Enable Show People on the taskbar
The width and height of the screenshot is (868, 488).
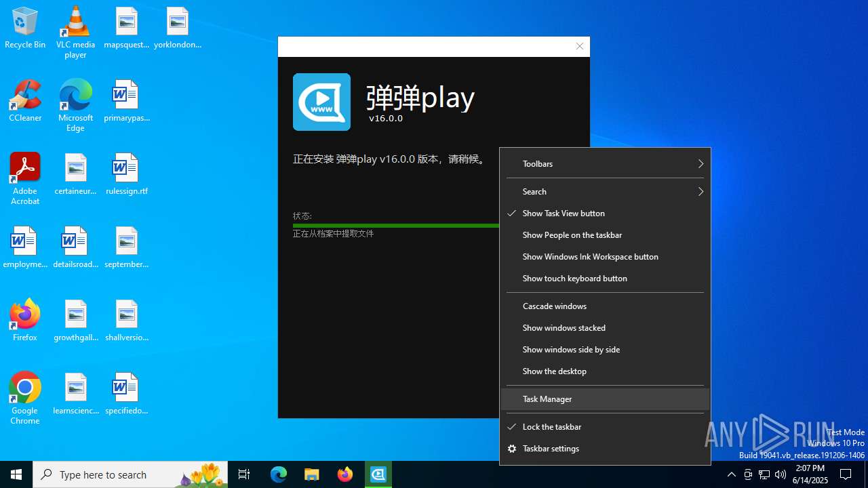(605, 235)
